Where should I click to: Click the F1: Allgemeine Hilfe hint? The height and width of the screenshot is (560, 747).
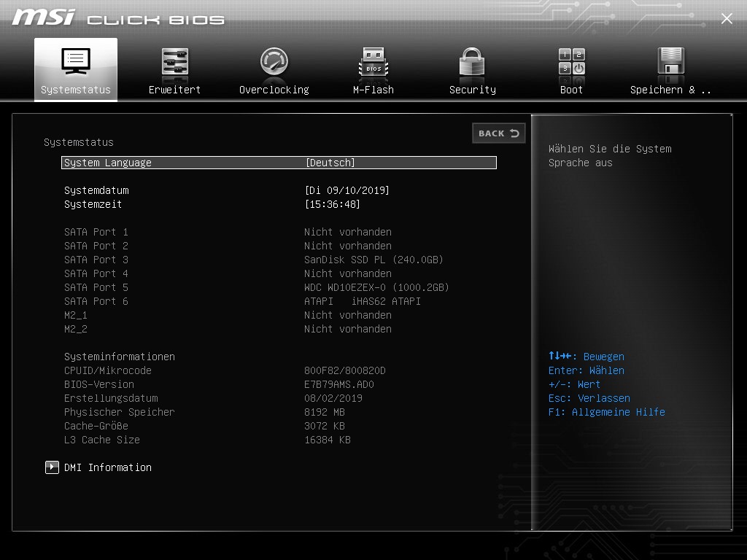[x=606, y=411]
